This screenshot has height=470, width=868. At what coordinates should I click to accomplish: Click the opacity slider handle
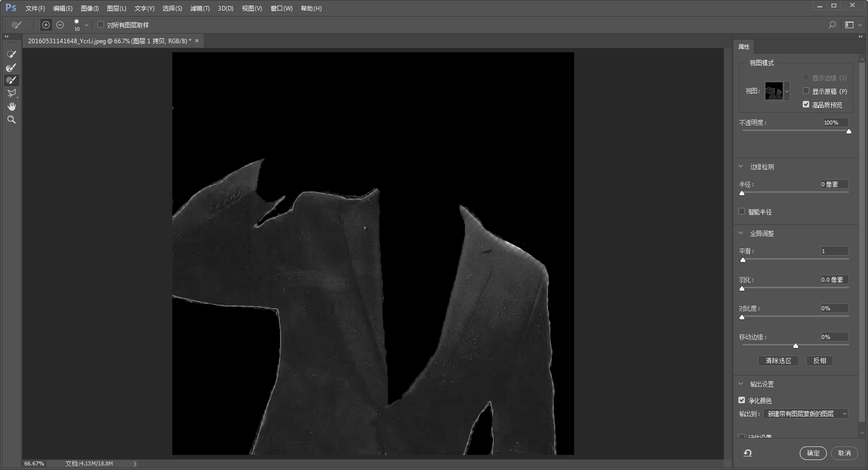(849, 132)
